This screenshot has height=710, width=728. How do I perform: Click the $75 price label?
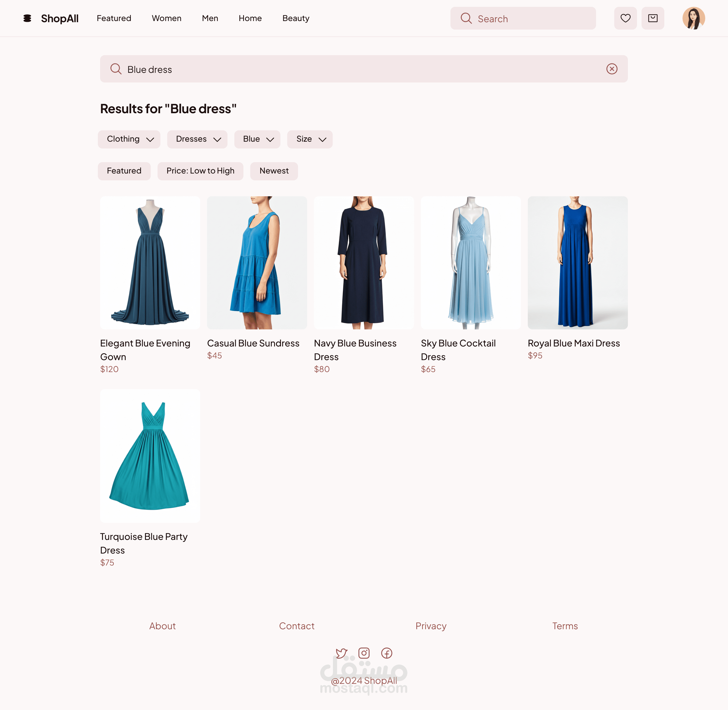107,563
